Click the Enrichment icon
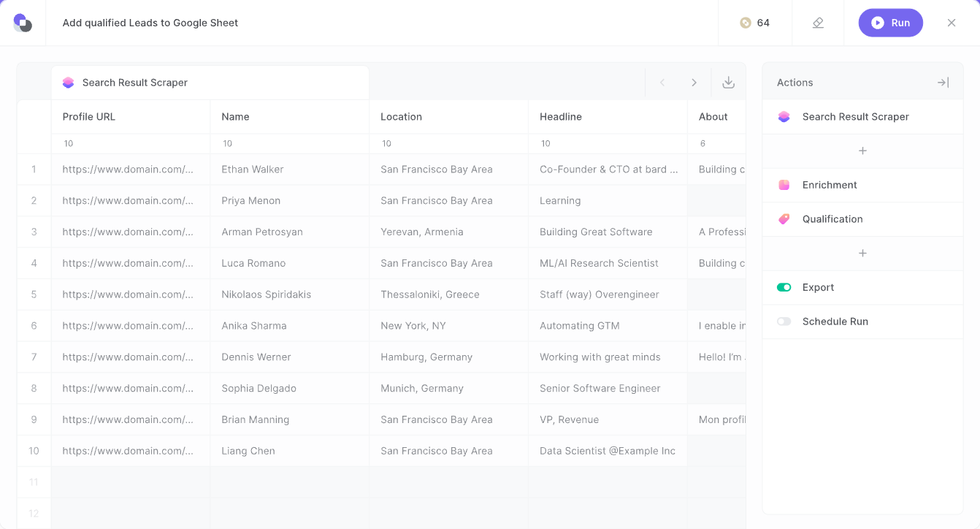The width and height of the screenshot is (980, 529). coord(784,185)
